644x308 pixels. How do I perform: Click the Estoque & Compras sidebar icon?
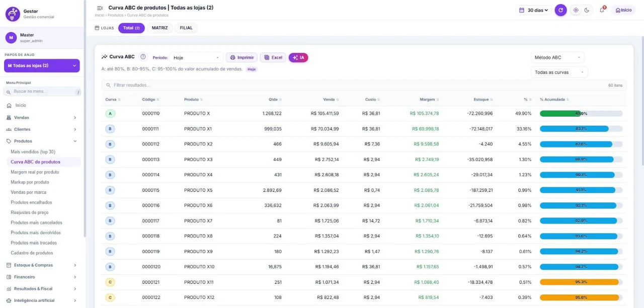(9, 265)
